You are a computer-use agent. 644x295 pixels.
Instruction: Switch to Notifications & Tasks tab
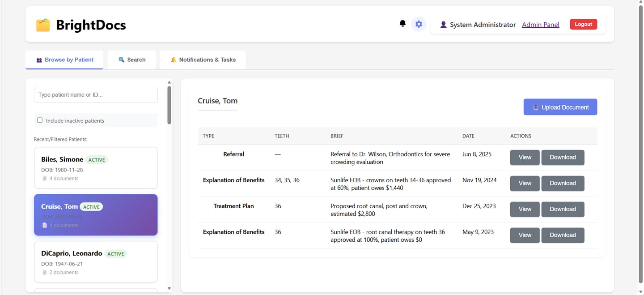[x=203, y=60]
